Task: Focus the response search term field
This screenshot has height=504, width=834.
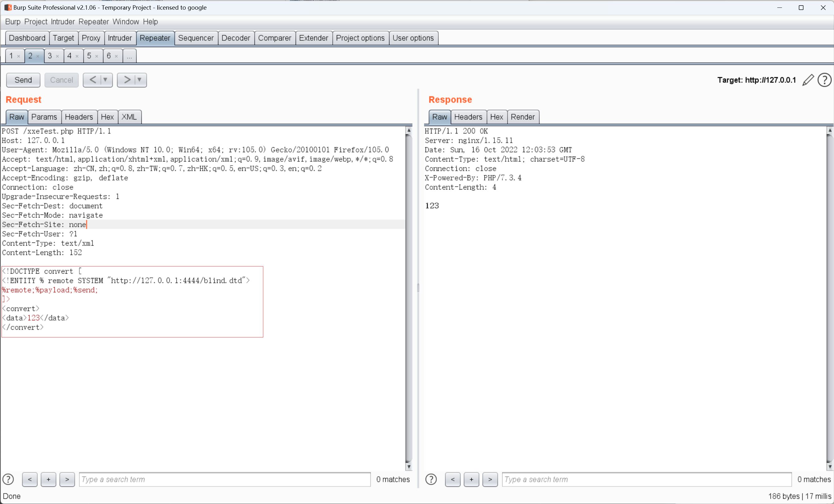Action: click(647, 479)
